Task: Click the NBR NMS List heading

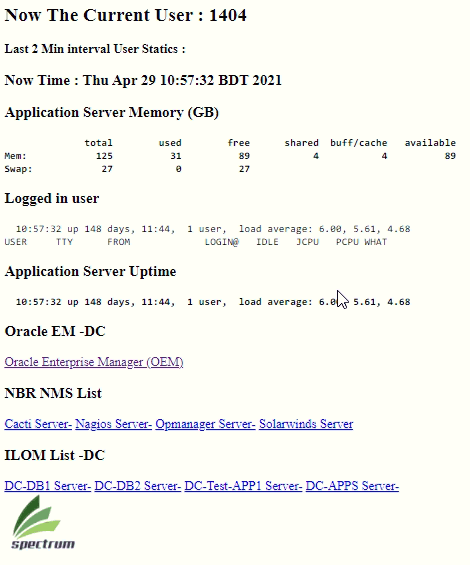Action: (53, 393)
